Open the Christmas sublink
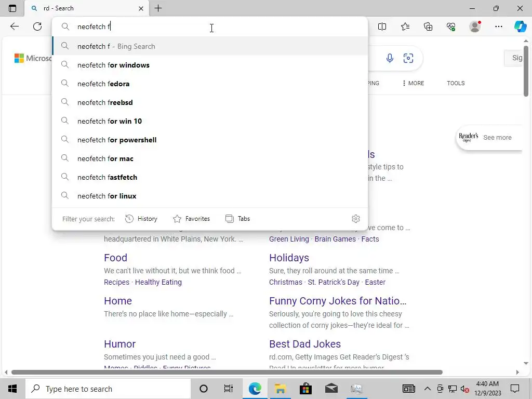The image size is (532, 399). click(285, 282)
